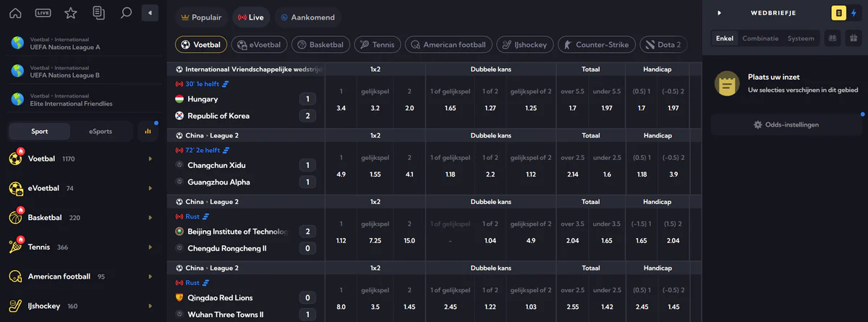Image resolution: width=868 pixels, height=322 pixels.
Task: Filter by eVoetbal chip
Action: (x=258, y=45)
